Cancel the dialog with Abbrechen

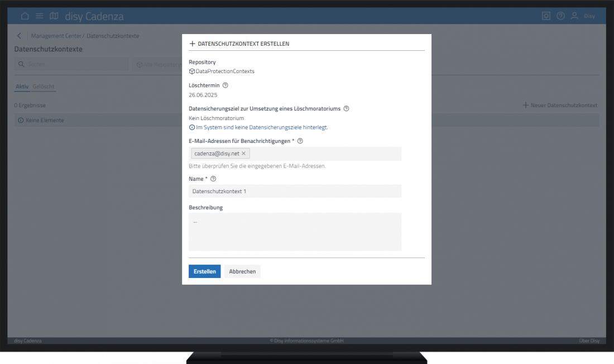(x=242, y=271)
